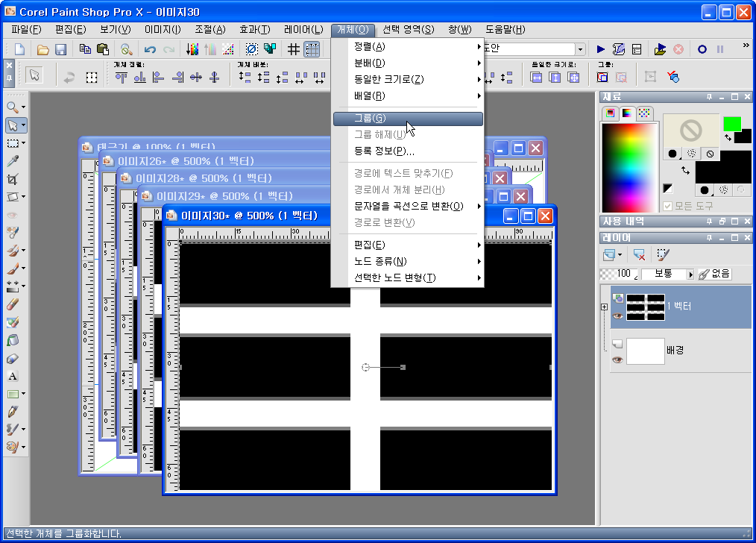Run script with the blue play arrow
Viewport: 756px width, 543px height.
click(601, 49)
